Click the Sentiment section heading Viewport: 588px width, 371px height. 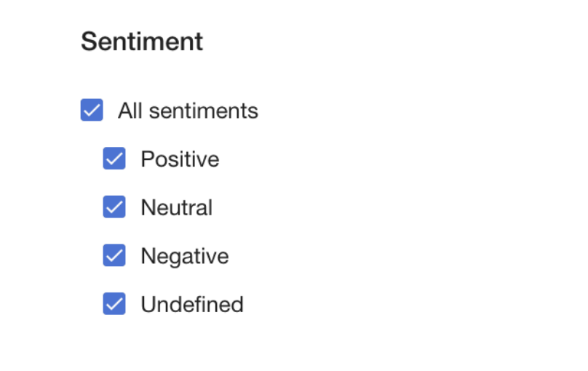(x=142, y=41)
